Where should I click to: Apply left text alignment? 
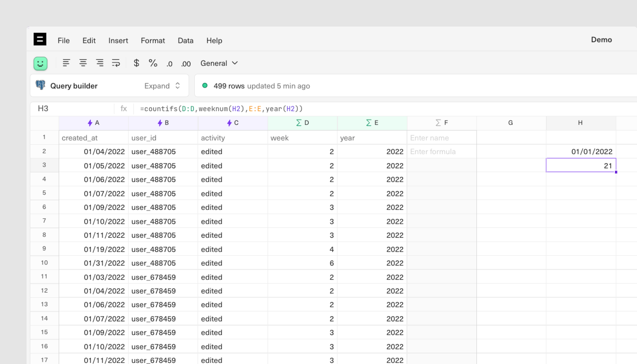click(66, 63)
